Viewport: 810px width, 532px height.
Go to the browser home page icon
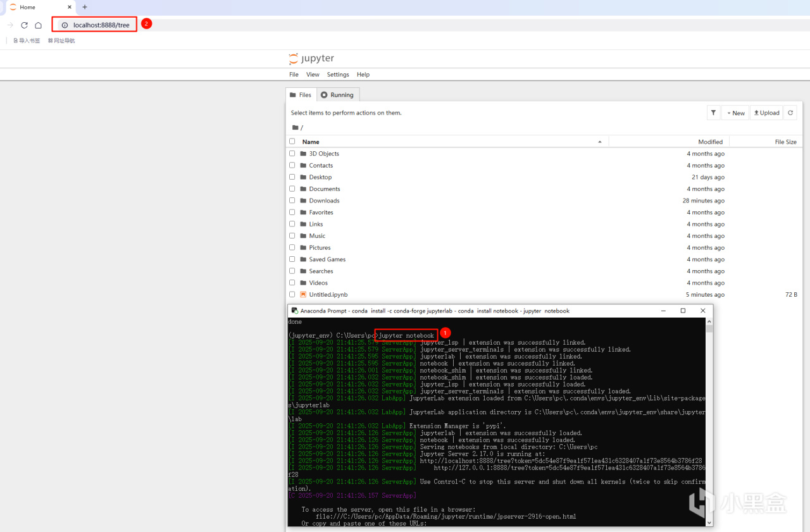(38, 25)
